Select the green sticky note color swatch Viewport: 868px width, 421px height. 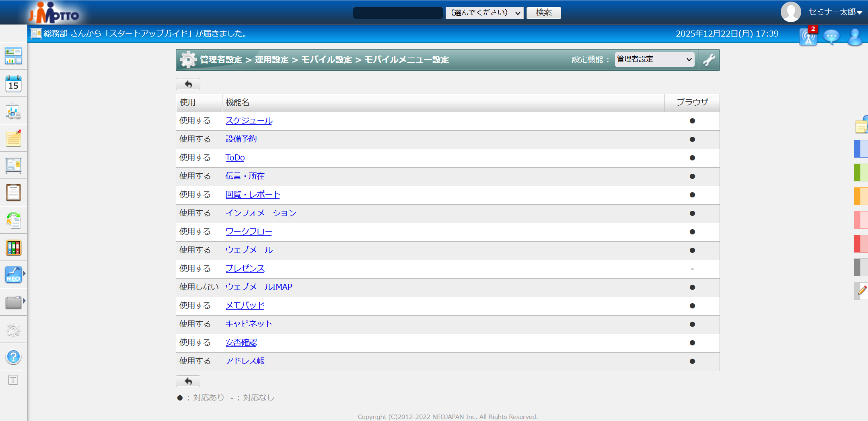coord(861,173)
